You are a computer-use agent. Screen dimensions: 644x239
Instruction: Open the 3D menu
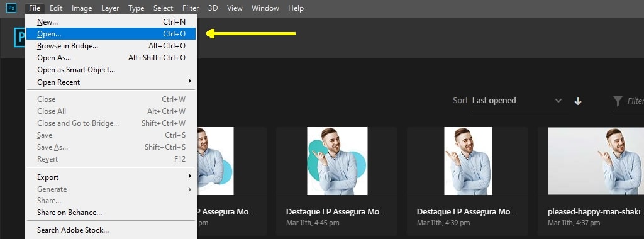pyautogui.click(x=213, y=8)
